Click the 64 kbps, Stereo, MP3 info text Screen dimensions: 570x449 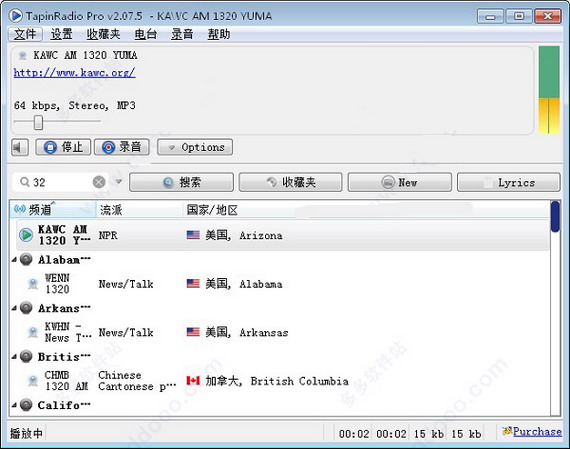pyautogui.click(x=75, y=105)
